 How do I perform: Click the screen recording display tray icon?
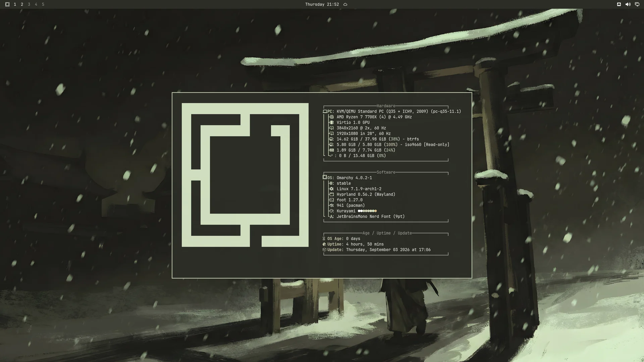637,4
